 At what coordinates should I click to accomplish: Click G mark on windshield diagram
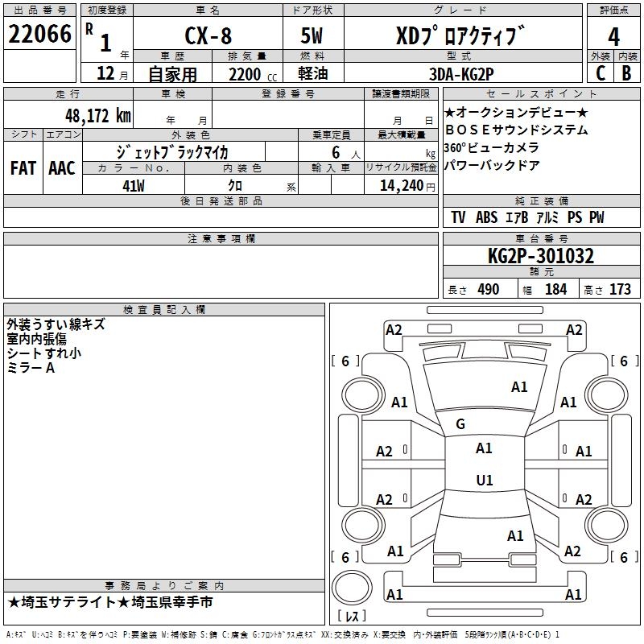[x=460, y=424]
